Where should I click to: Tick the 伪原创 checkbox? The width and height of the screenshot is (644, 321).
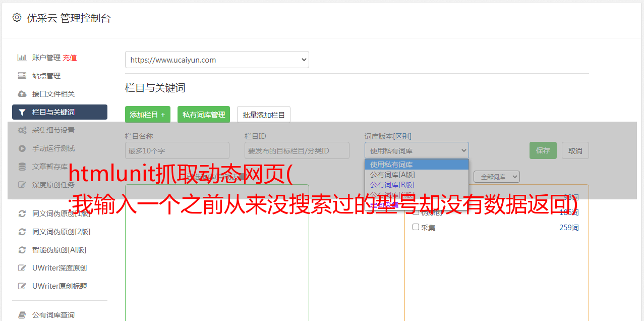tap(416, 212)
